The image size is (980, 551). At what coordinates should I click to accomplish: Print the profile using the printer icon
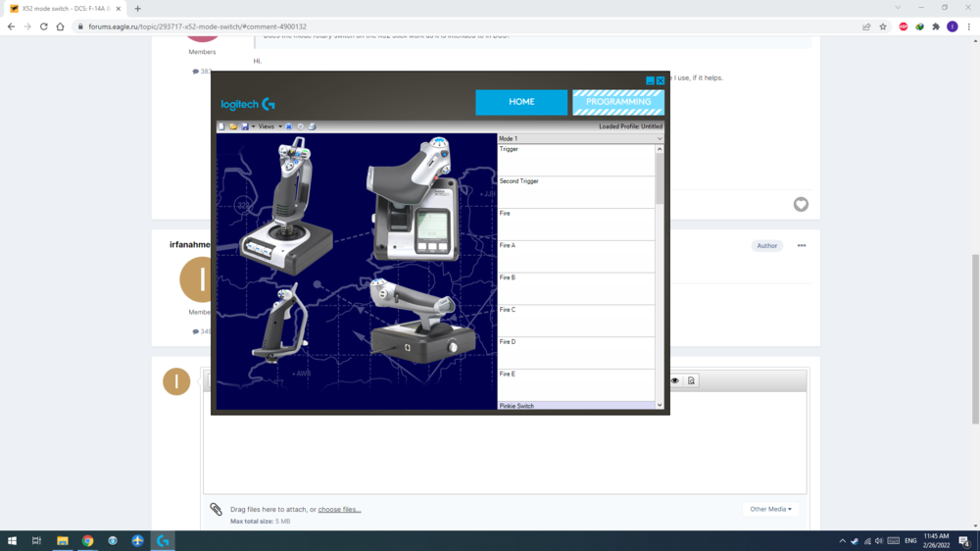312,126
